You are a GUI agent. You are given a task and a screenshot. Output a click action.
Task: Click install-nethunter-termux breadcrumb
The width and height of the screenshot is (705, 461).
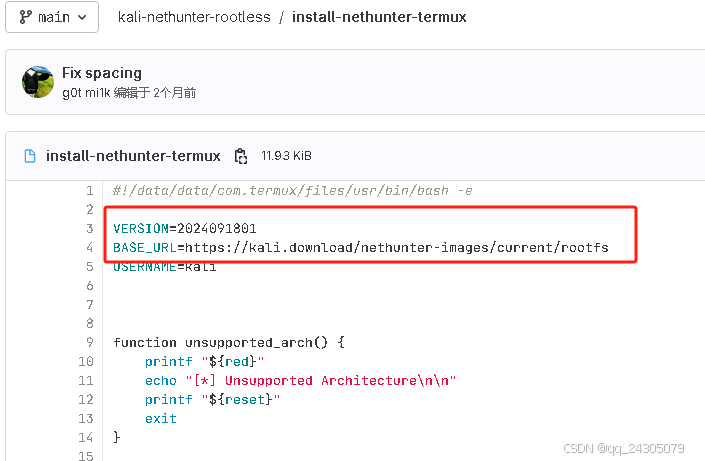(379, 17)
